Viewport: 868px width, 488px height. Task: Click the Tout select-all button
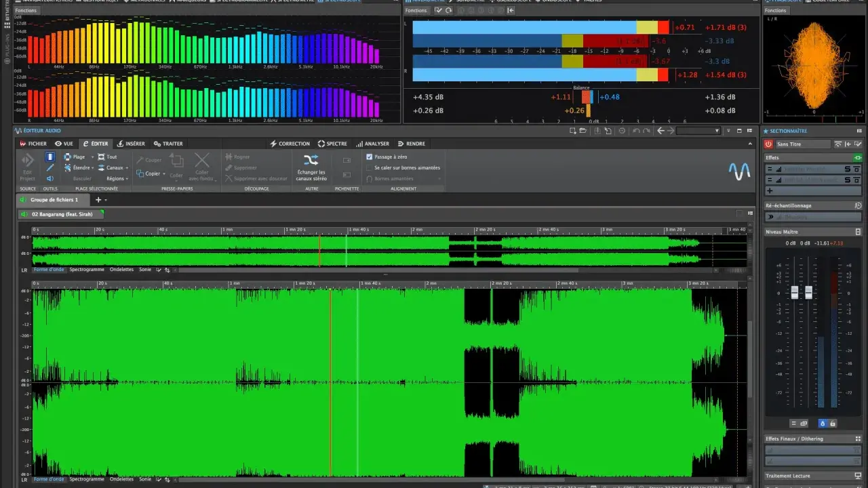pos(107,157)
